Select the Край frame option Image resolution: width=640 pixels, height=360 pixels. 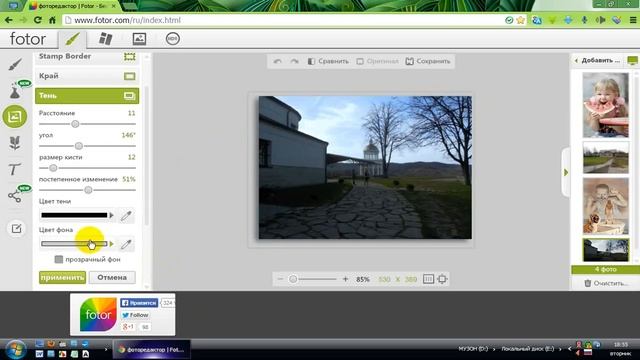87,76
